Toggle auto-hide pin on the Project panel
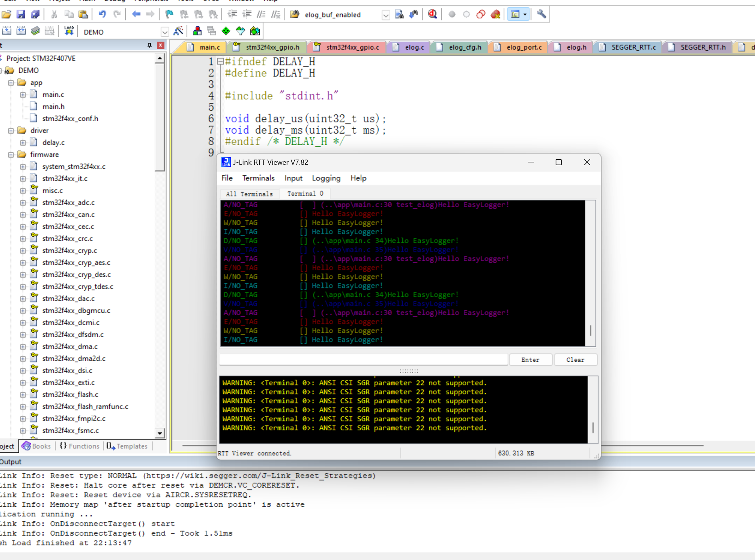The width and height of the screenshot is (755, 560). tap(150, 45)
